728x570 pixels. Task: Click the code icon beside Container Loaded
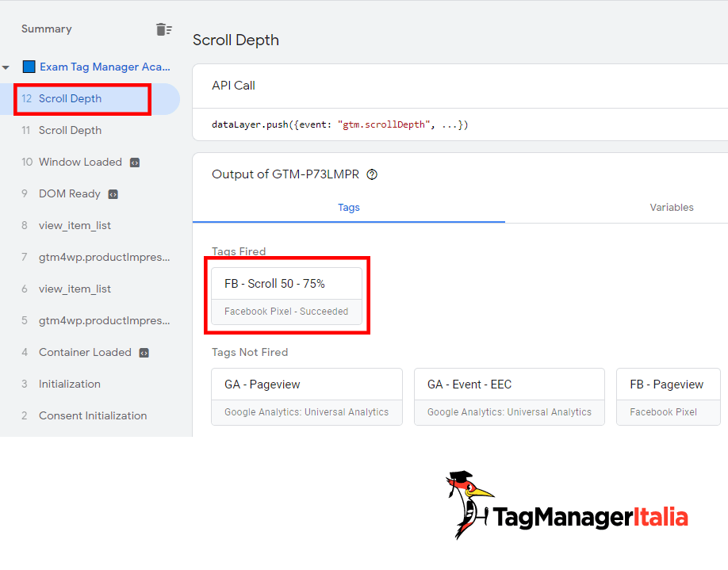(144, 353)
